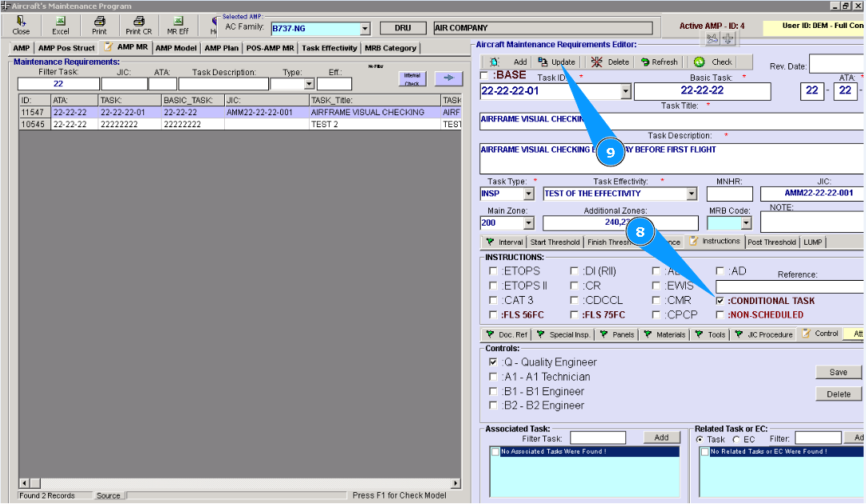Enable the FLS 56FC checkbox

[493, 314]
